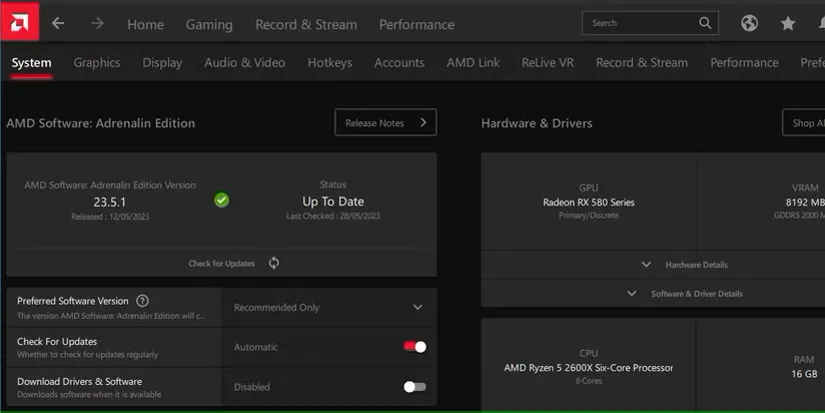Click the version number 23.5.1
825x413 pixels.
(x=109, y=202)
